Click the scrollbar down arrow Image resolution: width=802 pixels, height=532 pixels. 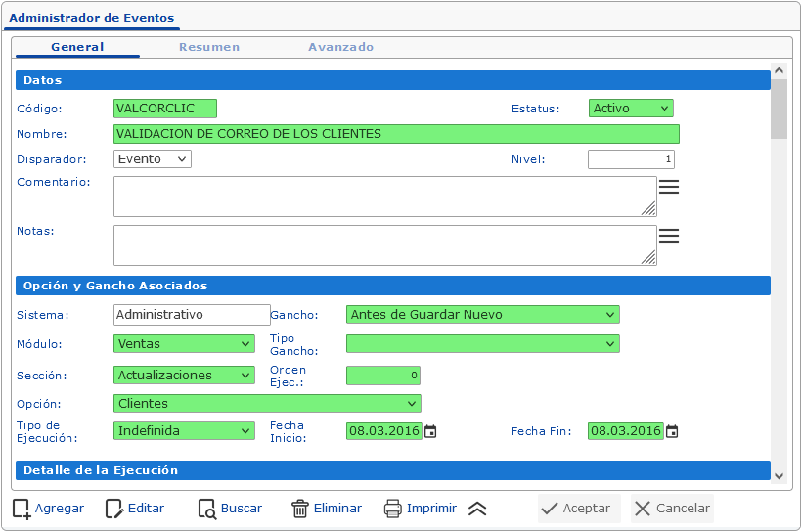[x=779, y=475]
